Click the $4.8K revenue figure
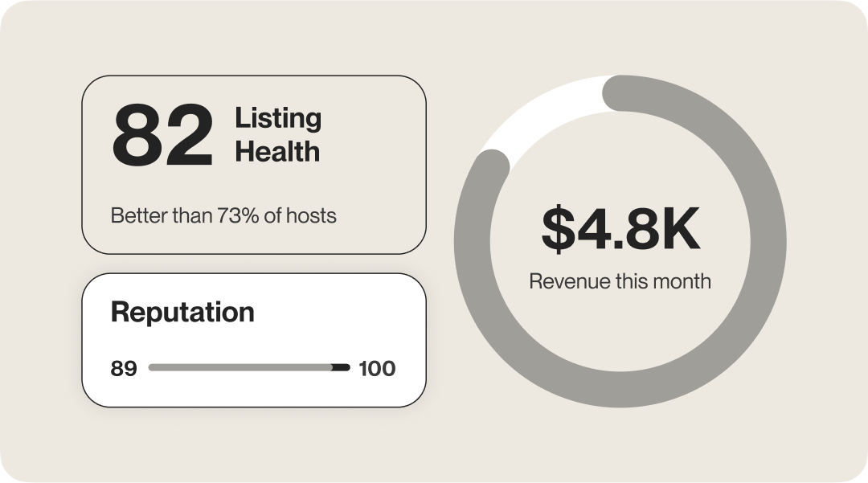 pyautogui.click(x=620, y=228)
